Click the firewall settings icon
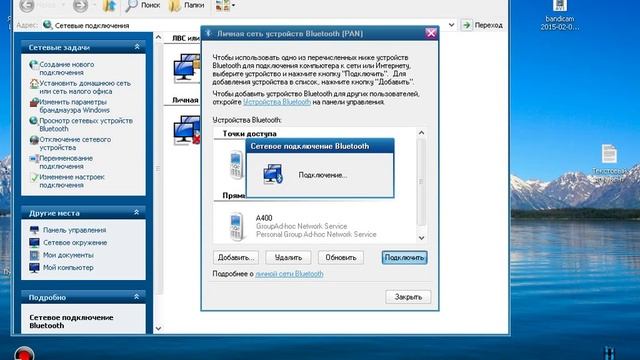Viewport: 640px width, 360px height. (34, 102)
